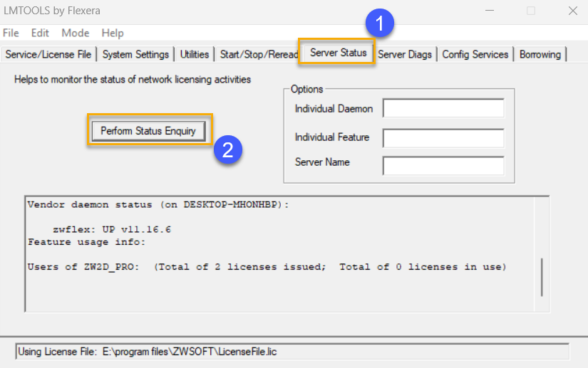The height and width of the screenshot is (368, 588).
Task: Switch to System Settings tab
Action: [135, 54]
